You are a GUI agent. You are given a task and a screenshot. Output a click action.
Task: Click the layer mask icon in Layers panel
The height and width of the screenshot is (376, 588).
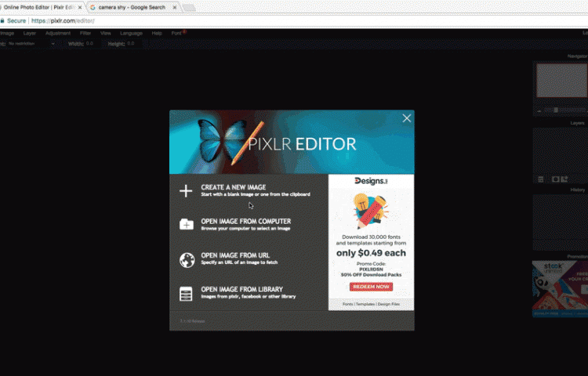pos(555,179)
